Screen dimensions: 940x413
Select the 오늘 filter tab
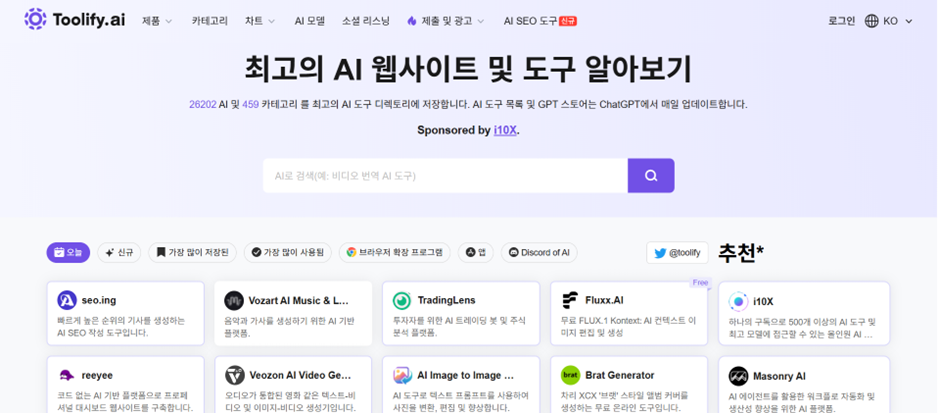[x=68, y=252]
